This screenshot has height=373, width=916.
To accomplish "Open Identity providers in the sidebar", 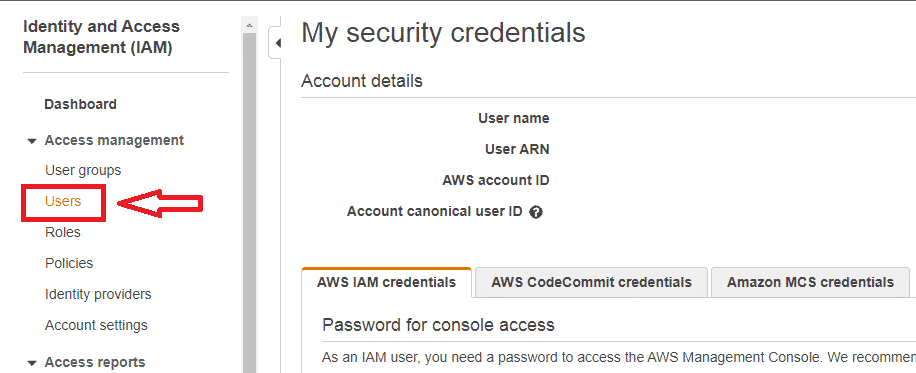I will (x=98, y=294).
